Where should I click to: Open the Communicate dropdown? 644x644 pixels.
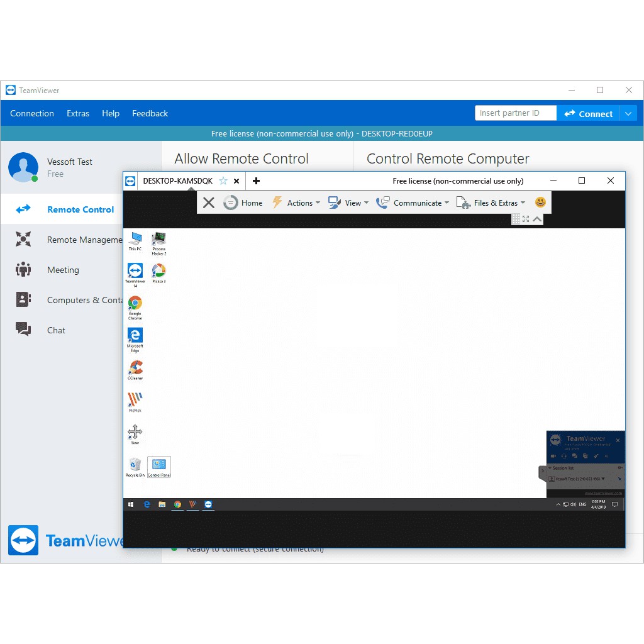[x=413, y=203]
